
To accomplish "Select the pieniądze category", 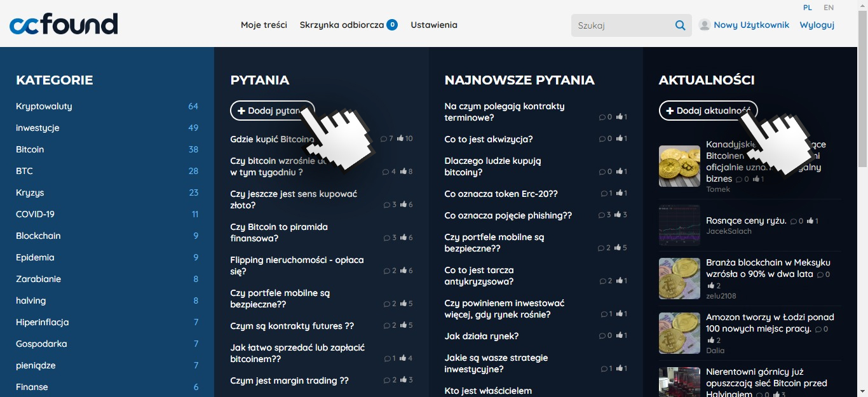I will [x=36, y=365].
